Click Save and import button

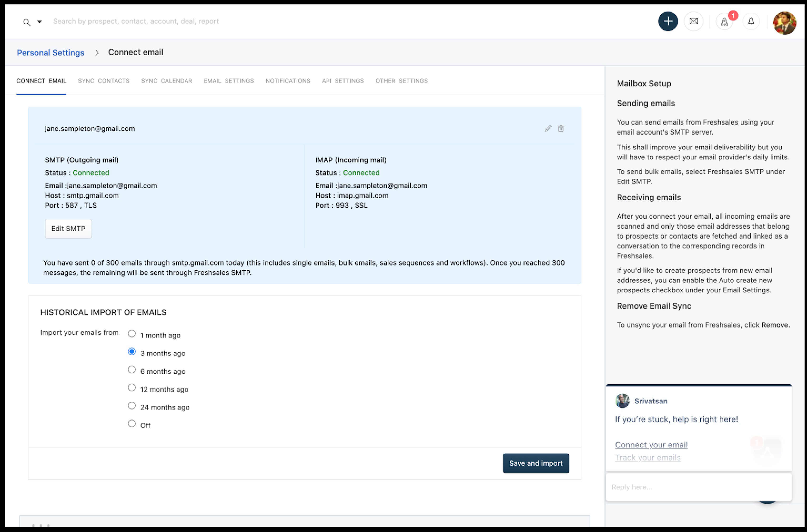click(536, 463)
